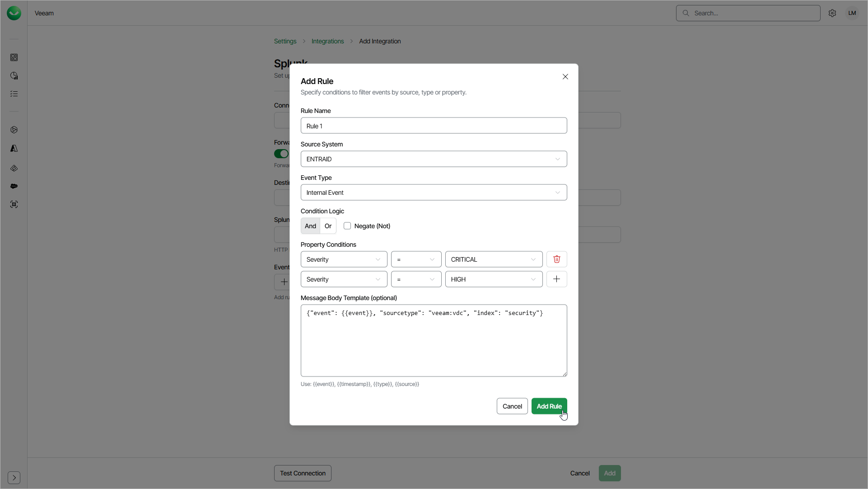Delete the CRITICAL severity condition

point(557,259)
